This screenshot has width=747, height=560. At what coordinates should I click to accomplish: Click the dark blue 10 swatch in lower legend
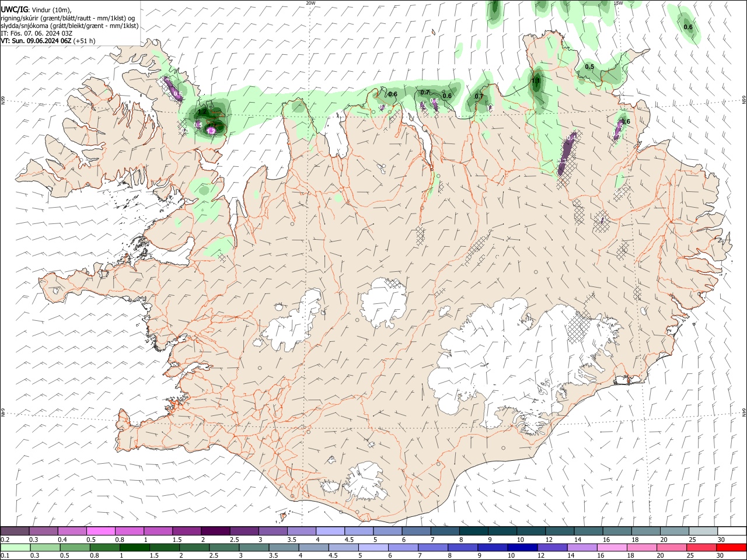coord(521,548)
